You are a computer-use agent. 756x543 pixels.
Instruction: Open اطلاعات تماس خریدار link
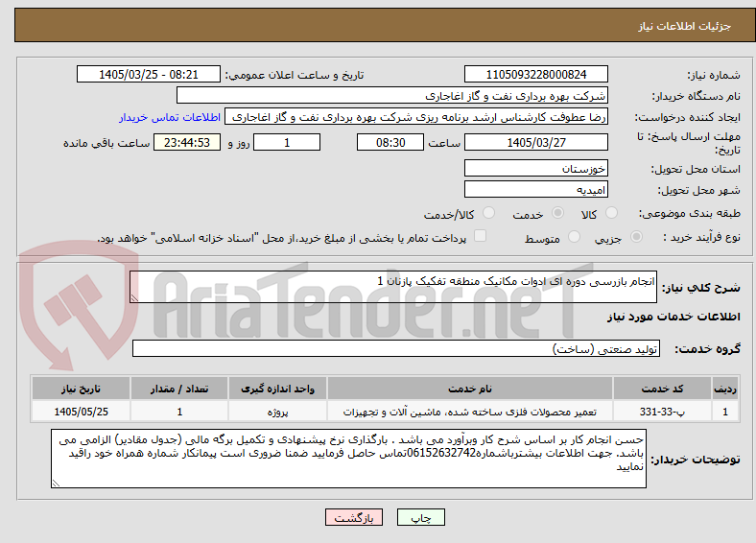[170, 117]
